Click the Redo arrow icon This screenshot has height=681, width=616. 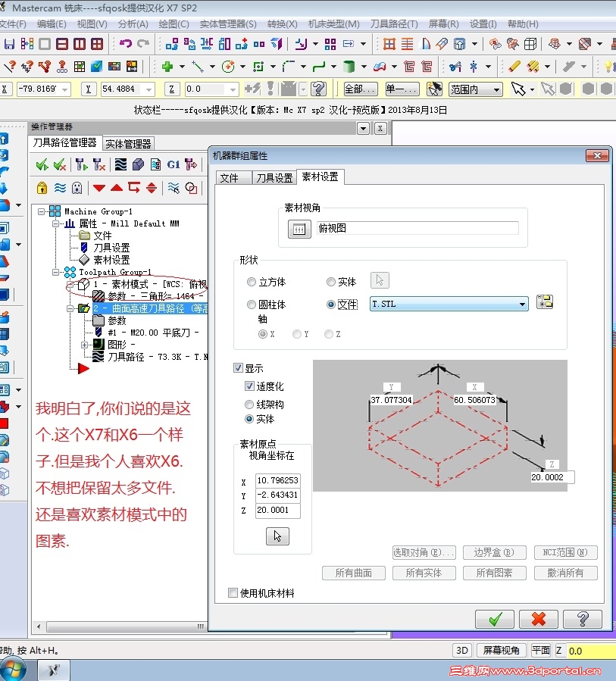143,43
